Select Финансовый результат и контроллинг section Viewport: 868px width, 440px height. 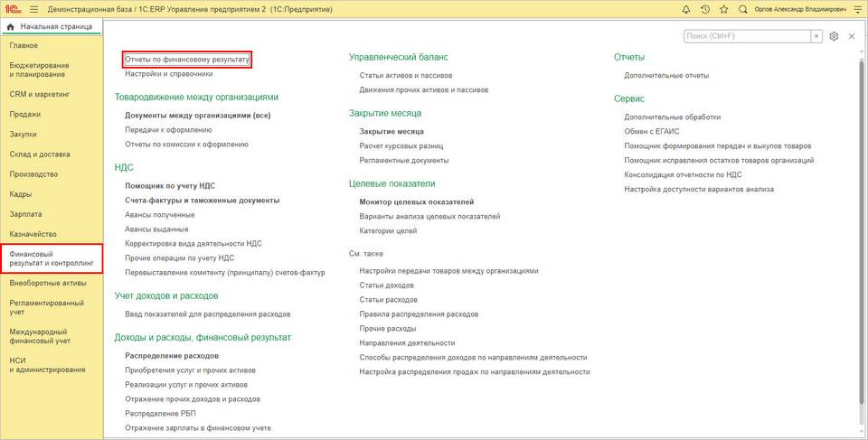pyautogui.click(x=52, y=258)
